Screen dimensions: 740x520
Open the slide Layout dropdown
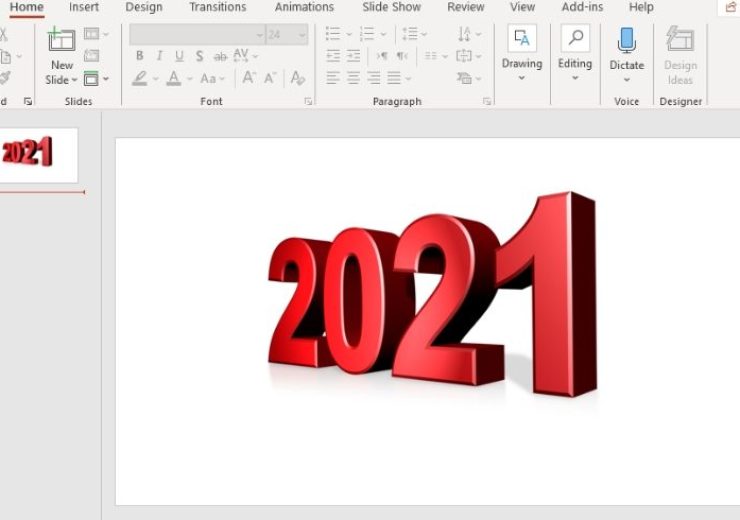coord(96,34)
